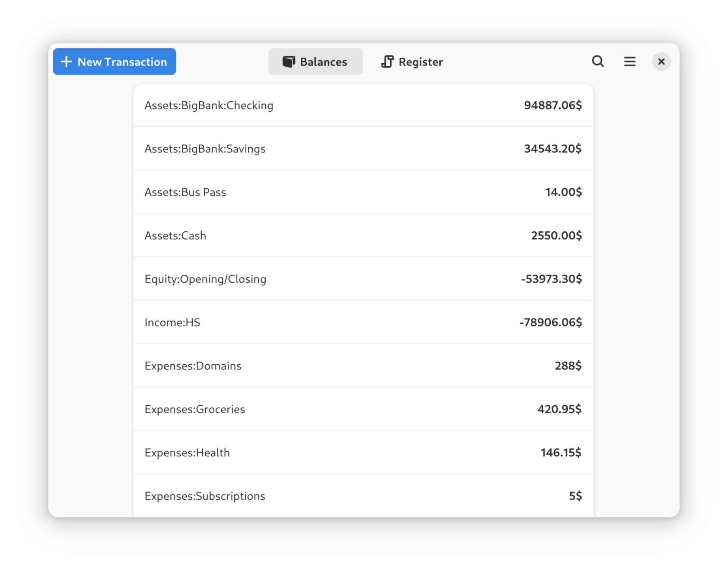Open the Income:HS account entry
Screen dimensions: 728x570
(x=363, y=322)
